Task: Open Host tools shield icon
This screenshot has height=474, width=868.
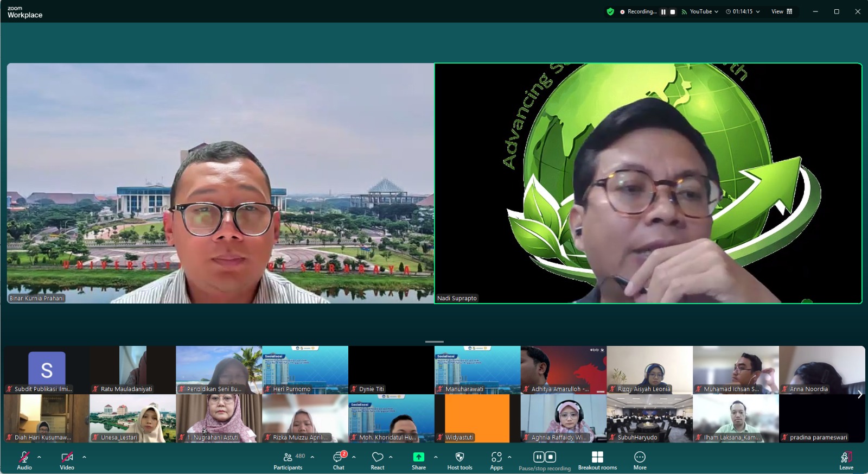Action: [x=459, y=460]
